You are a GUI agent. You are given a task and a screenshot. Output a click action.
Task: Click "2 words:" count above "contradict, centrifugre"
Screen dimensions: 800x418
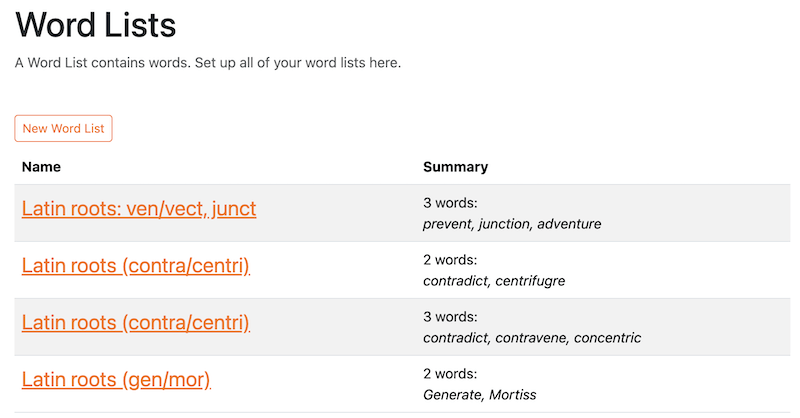[x=451, y=260]
